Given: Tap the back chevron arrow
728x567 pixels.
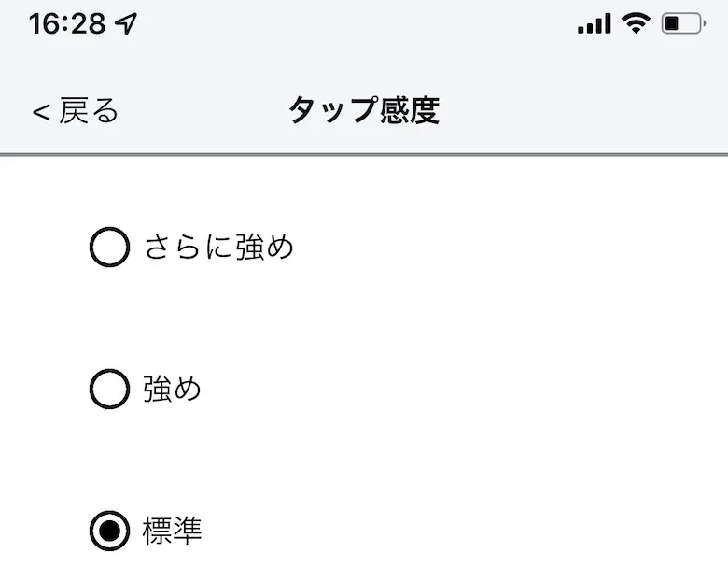Looking at the screenshot, I should click(40, 112).
